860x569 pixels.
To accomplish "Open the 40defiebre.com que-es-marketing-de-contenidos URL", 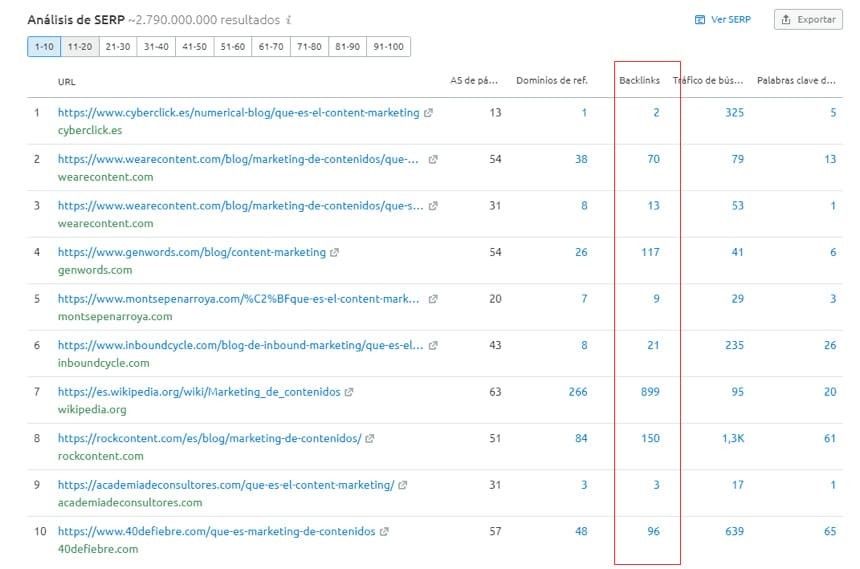I will click(x=217, y=531).
